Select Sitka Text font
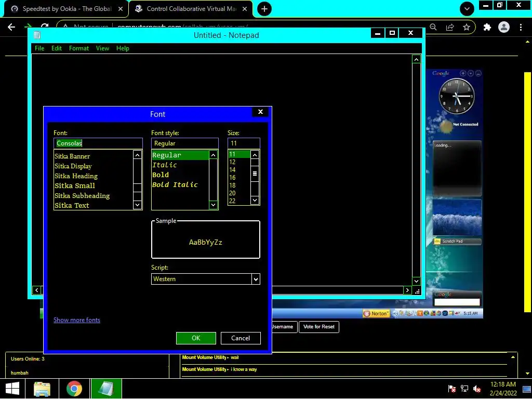Viewport: 532px width, 399px height. click(72, 205)
